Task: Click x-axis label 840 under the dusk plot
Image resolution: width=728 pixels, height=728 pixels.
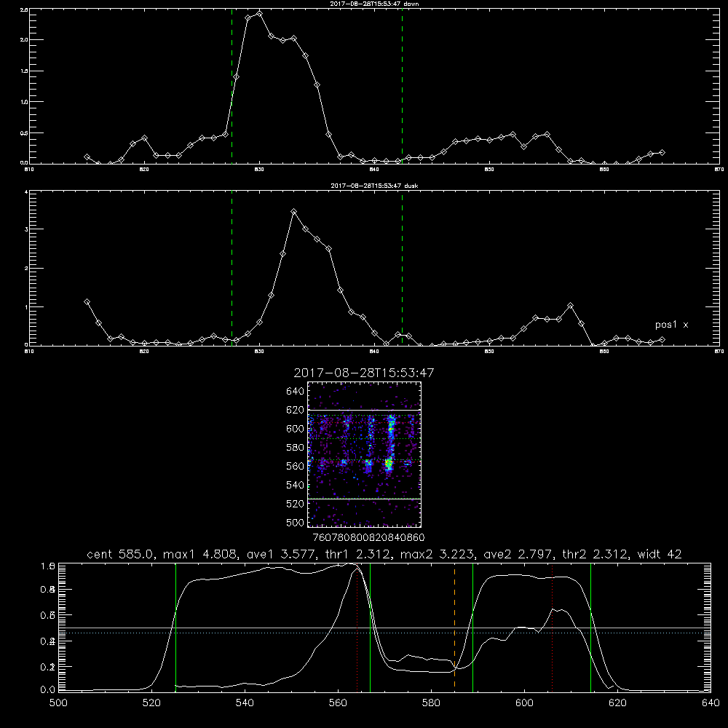Action: (374, 352)
